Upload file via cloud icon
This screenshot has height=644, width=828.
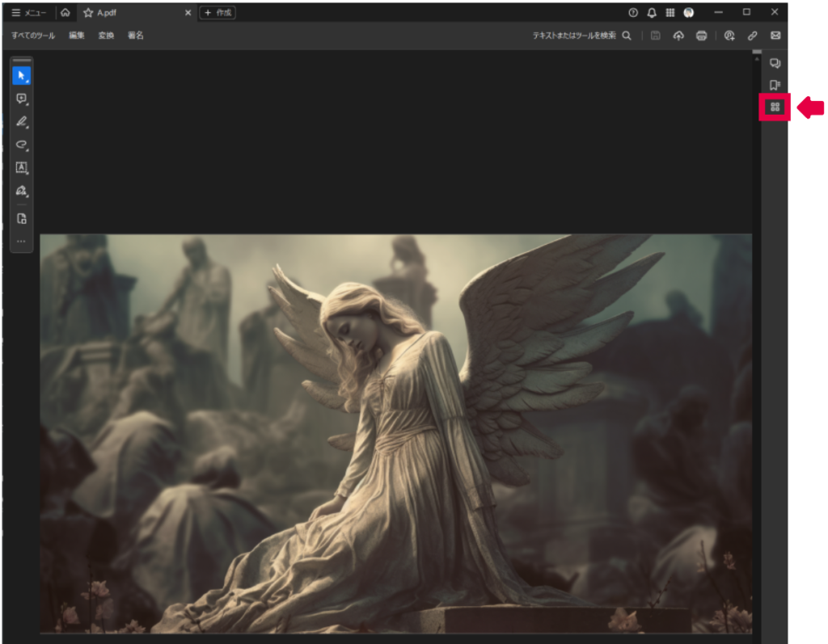(x=678, y=36)
